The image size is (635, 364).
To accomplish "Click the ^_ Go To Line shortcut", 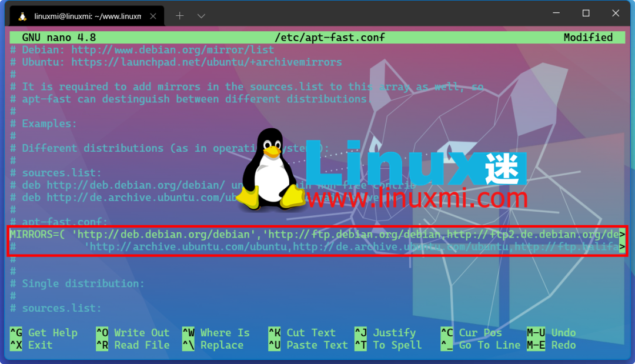I will click(481, 345).
